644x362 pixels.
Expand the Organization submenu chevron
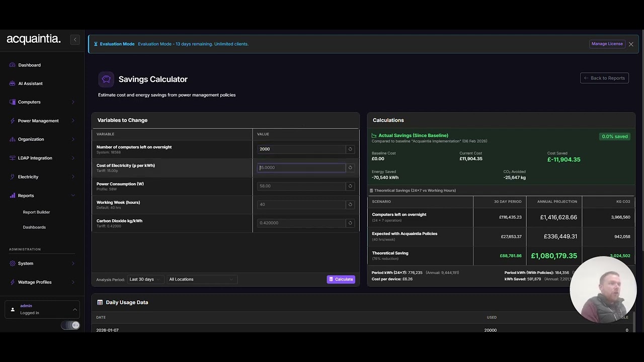(x=73, y=139)
